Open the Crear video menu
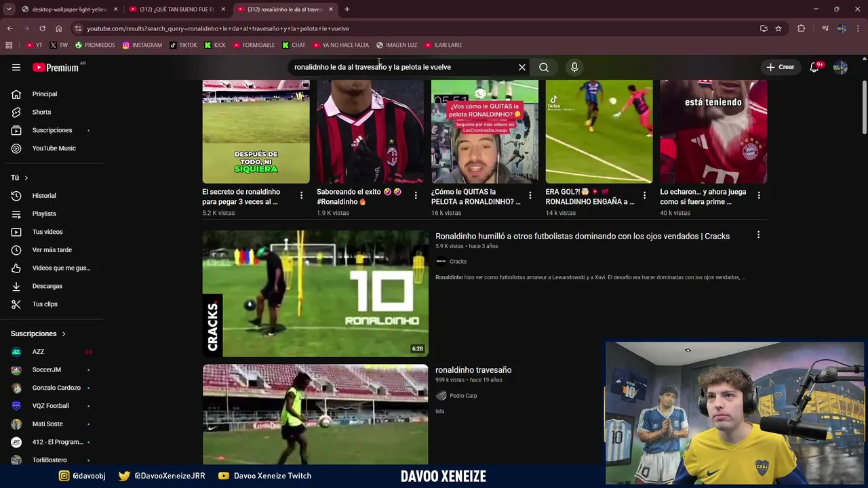Screen dimensions: 868x488 (780, 67)
